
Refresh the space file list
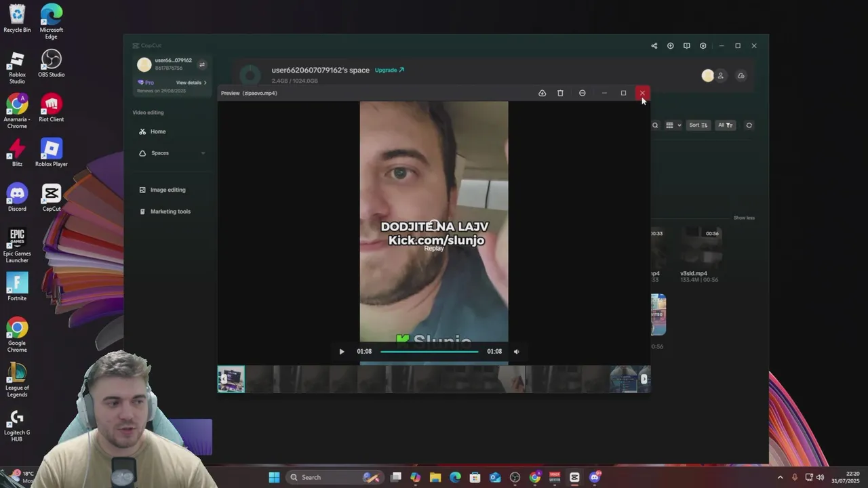(x=749, y=125)
